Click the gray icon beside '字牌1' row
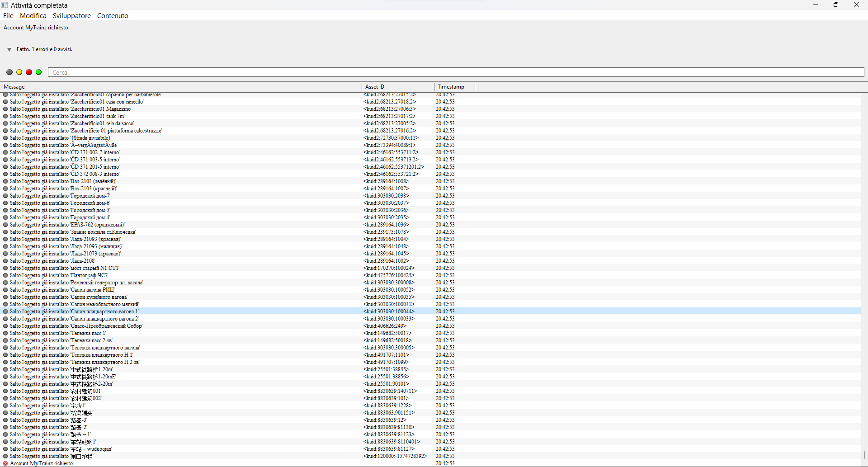 point(5,406)
